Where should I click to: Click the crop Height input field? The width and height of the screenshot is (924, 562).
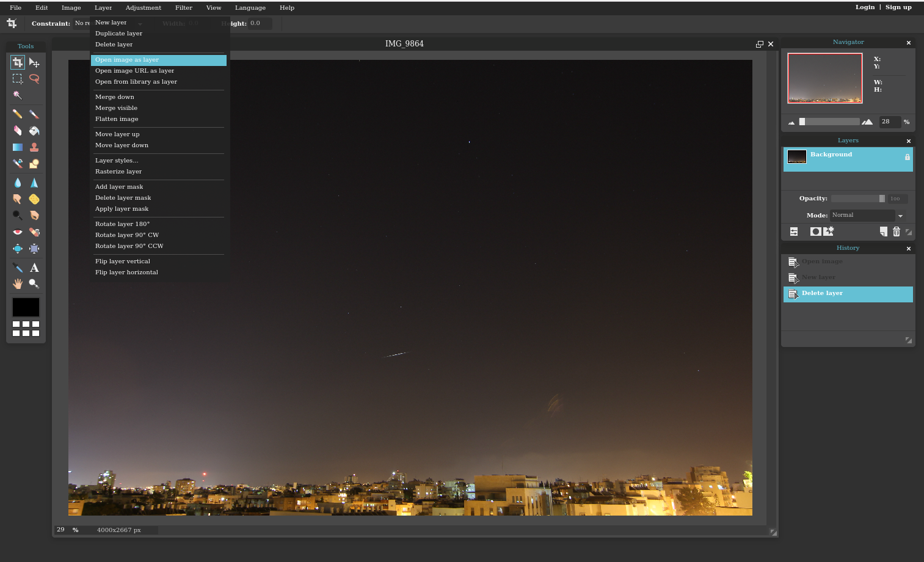(x=260, y=24)
